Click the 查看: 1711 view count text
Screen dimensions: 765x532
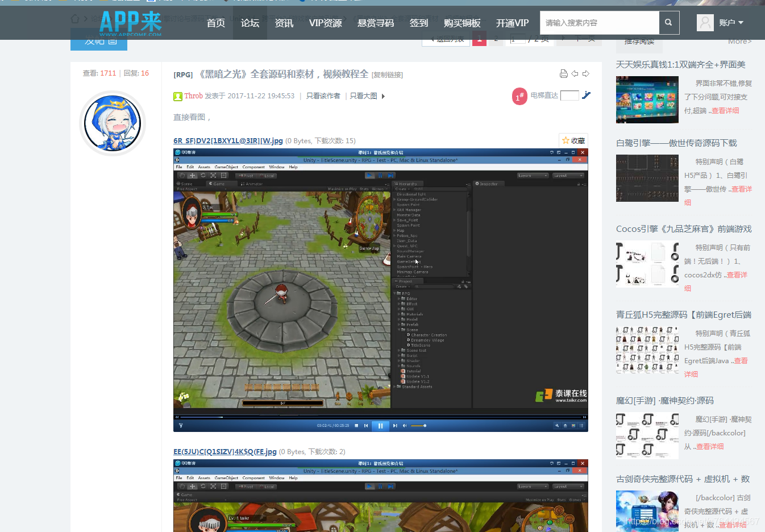coord(99,73)
